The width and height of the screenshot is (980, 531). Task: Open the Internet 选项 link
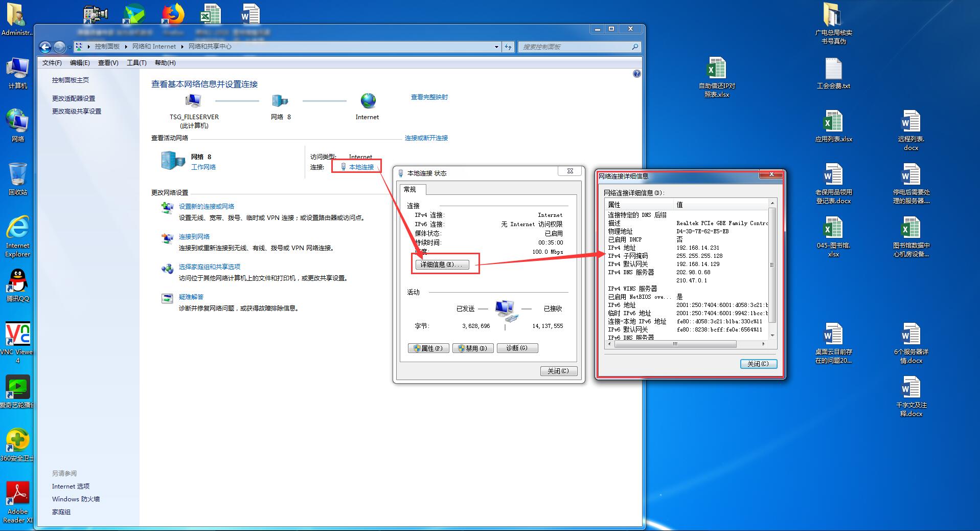(x=71, y=486)
